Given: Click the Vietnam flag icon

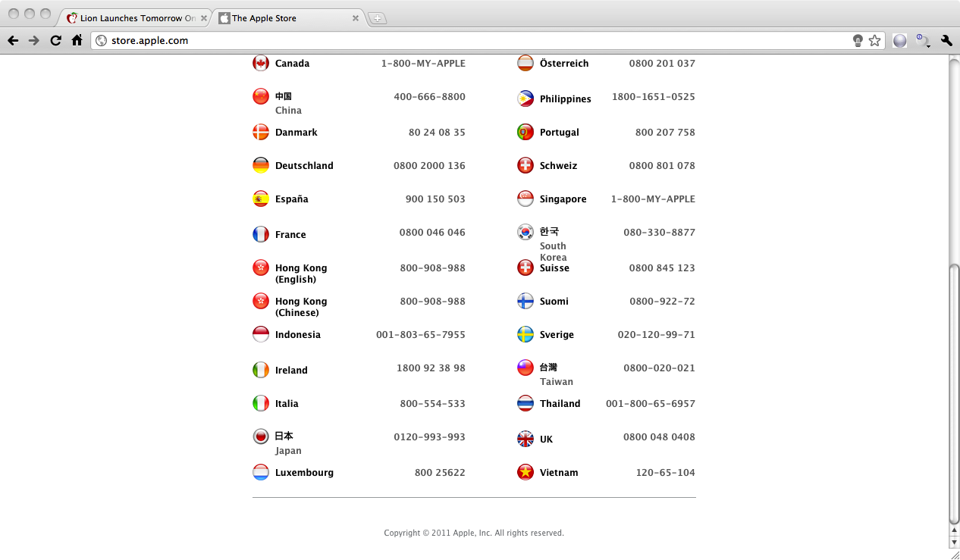Looking at the screenshot, I should 525,472.
